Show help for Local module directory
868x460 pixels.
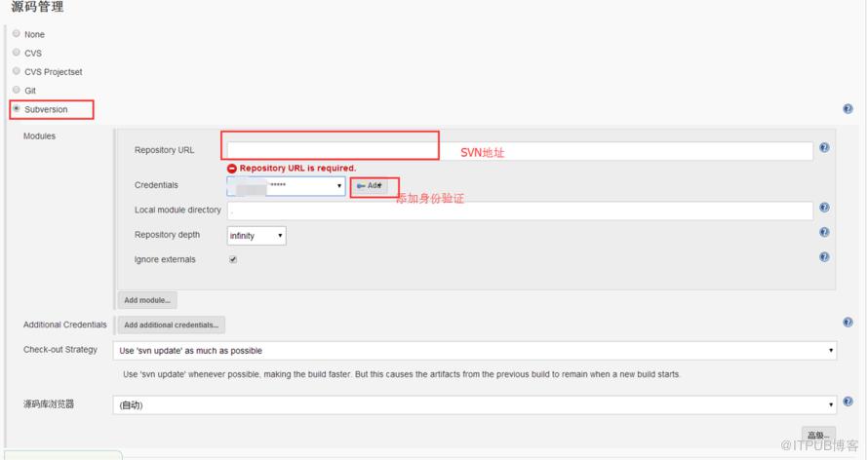[x=824, y=208]
